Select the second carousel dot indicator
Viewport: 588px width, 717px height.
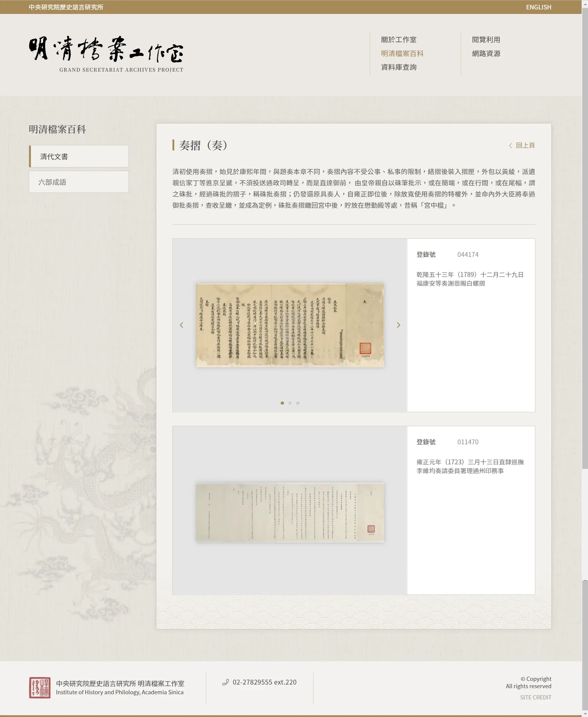tap(290, 403)
